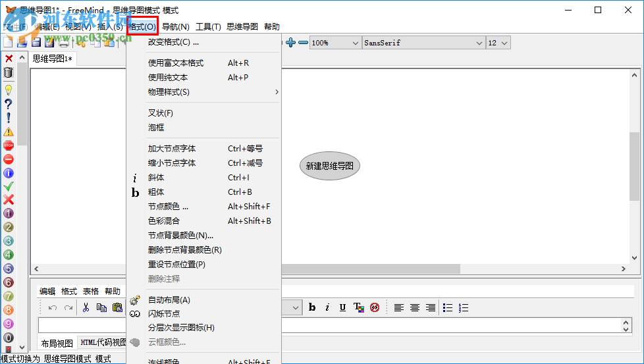The image size is (644, 364).
Task: Add the red STOP sign icon
Action: tap(9, 145)
